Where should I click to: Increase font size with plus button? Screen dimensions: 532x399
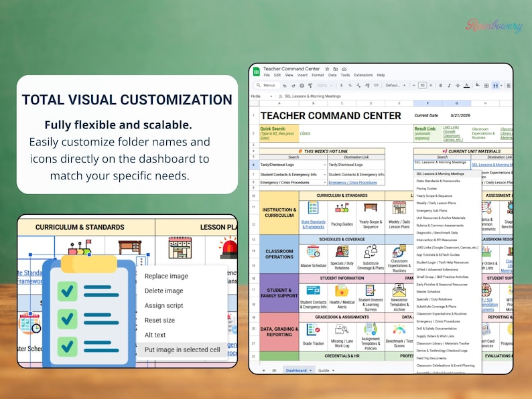[x=431, y=86]
